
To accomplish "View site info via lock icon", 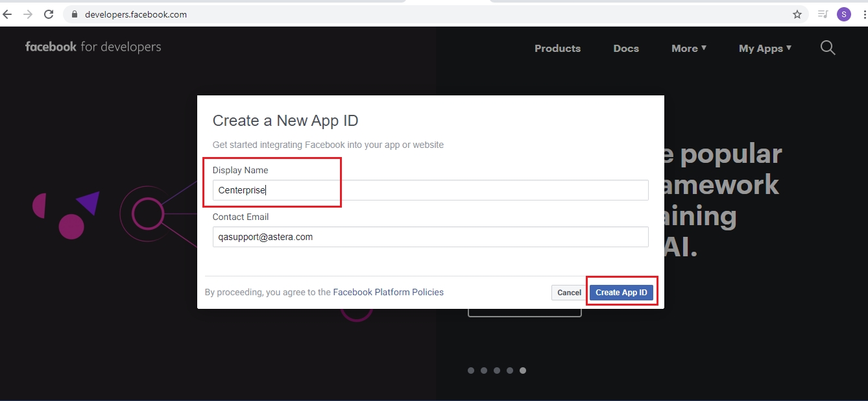I will click(74, 14).
